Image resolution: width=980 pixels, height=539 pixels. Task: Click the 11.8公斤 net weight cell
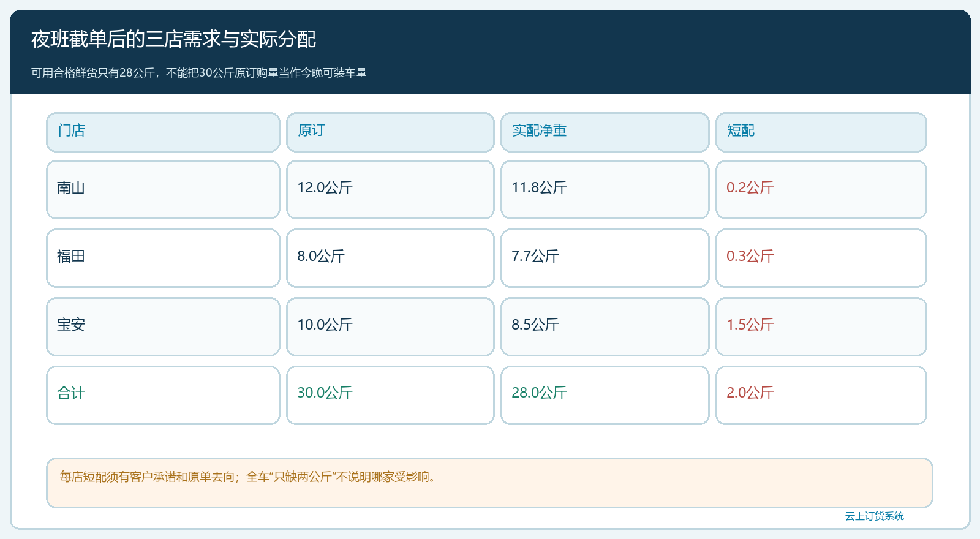605,189
